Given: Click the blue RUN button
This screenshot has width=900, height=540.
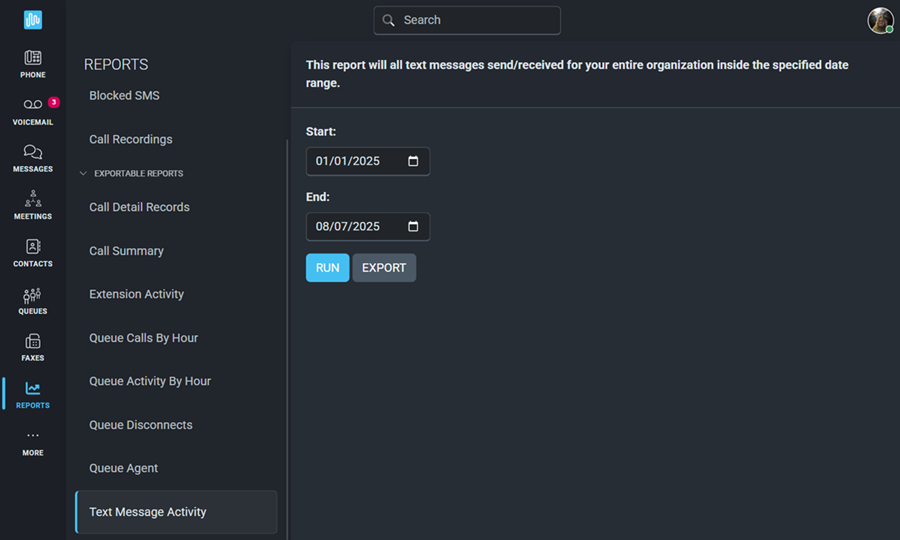Looking at the screenshot, I should (x=327, y=268).
